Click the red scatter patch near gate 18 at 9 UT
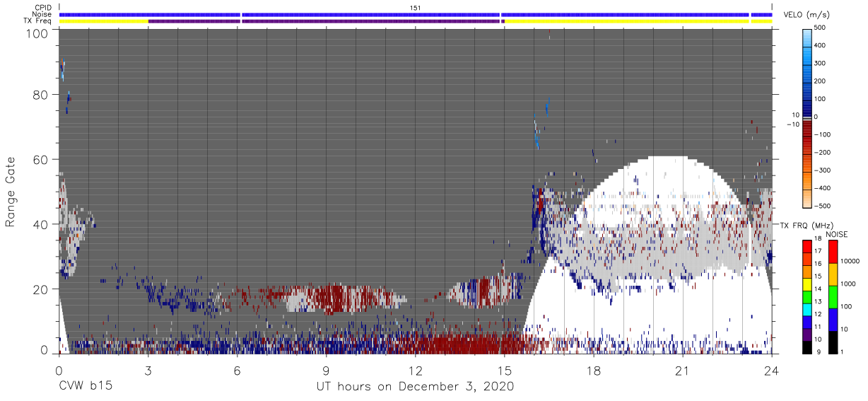 point(331,297)
